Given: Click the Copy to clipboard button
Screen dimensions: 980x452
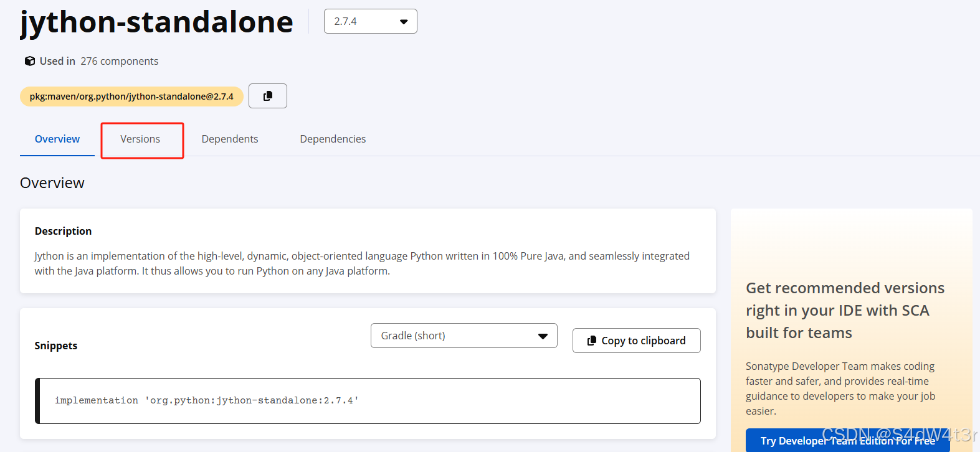Looking at the screenshot, I should [x=636, y=341].
